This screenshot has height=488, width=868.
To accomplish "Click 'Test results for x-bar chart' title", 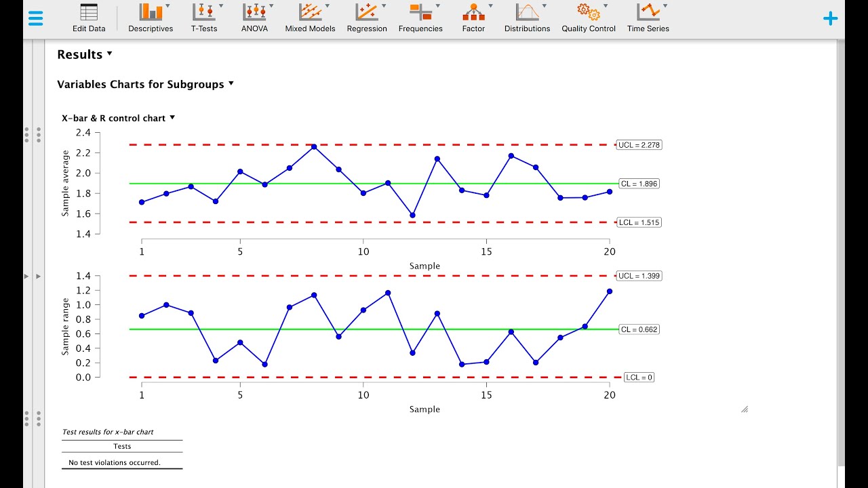I will tap(108, 432).
